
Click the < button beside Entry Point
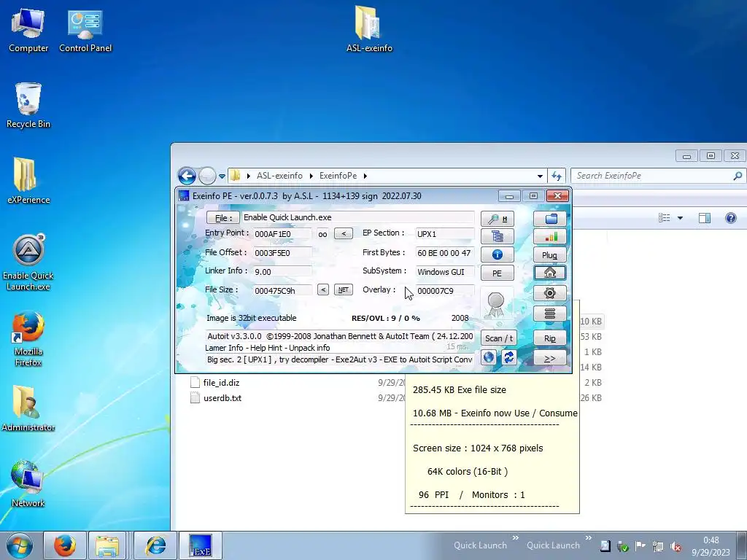344,233
